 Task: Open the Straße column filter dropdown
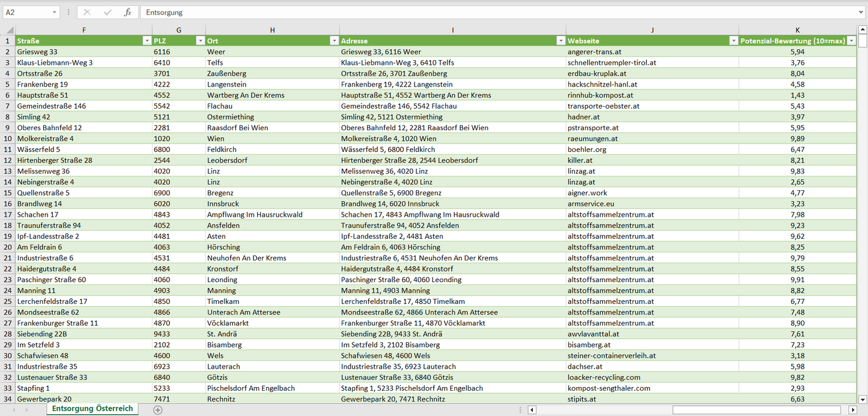click(x=147, y=41)
